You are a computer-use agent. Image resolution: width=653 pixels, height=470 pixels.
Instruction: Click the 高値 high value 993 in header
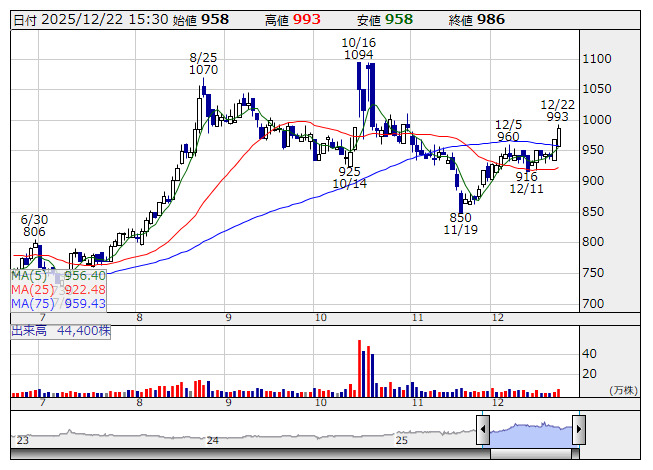click(306, 19)
